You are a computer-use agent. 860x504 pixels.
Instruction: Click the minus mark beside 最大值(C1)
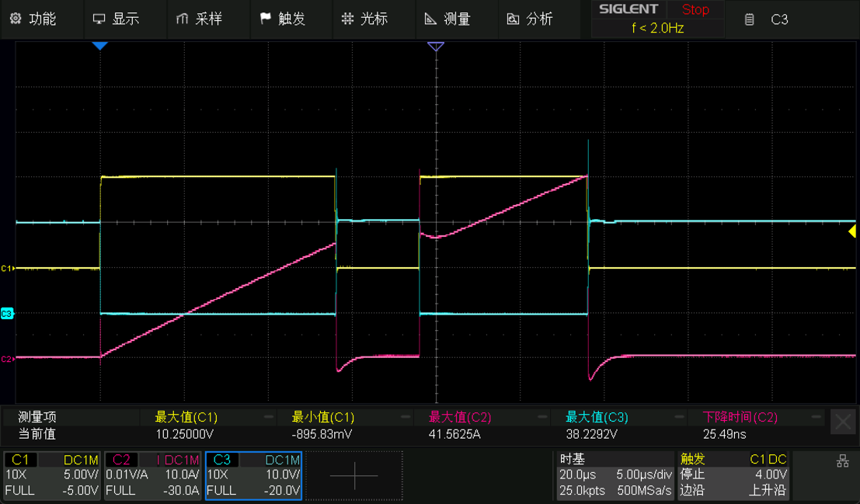(269, 417)
